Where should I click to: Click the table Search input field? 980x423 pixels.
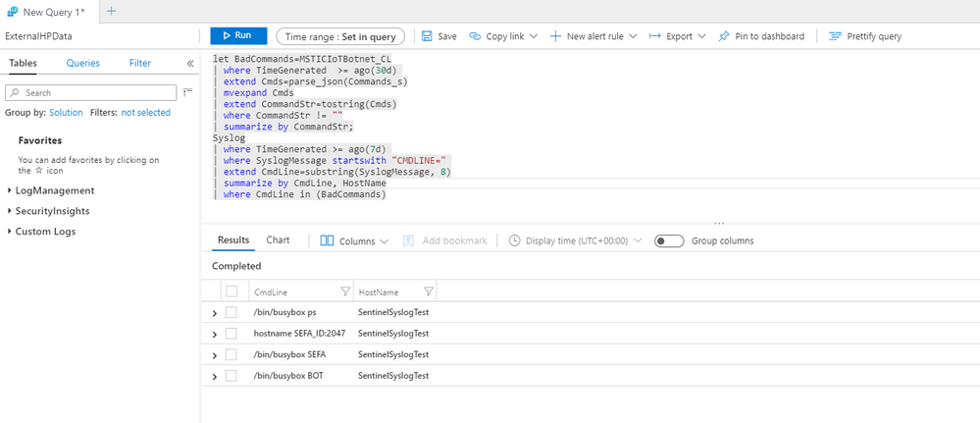coord(90,92)
